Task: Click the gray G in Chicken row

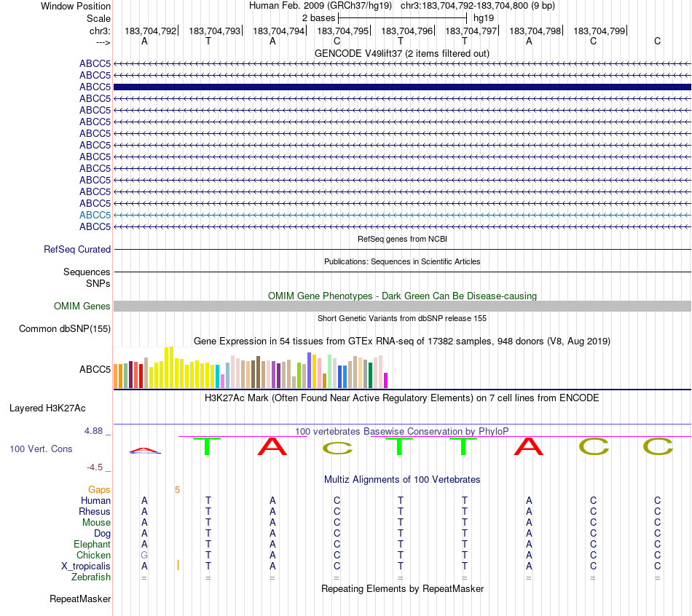Action: (144, 555)
